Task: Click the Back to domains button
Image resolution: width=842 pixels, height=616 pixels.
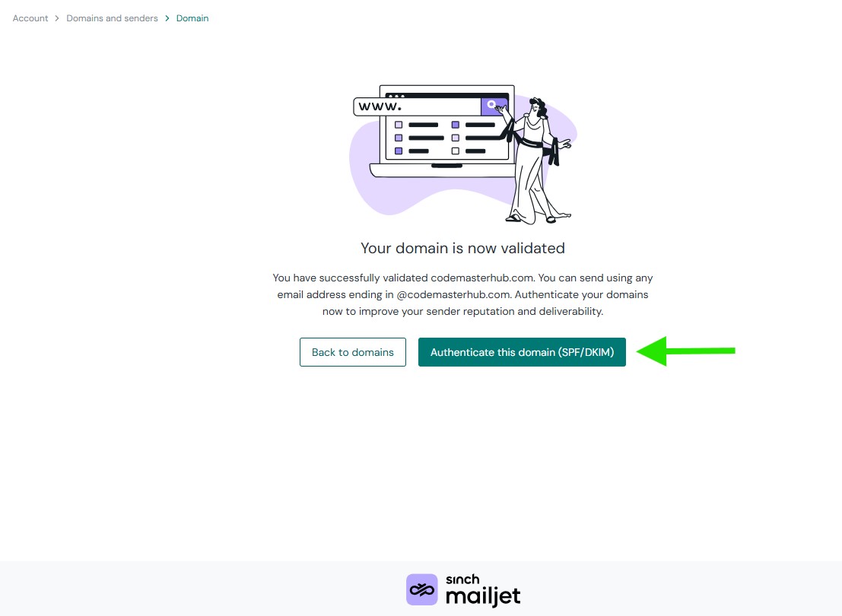Action: [x=353, y=352]
